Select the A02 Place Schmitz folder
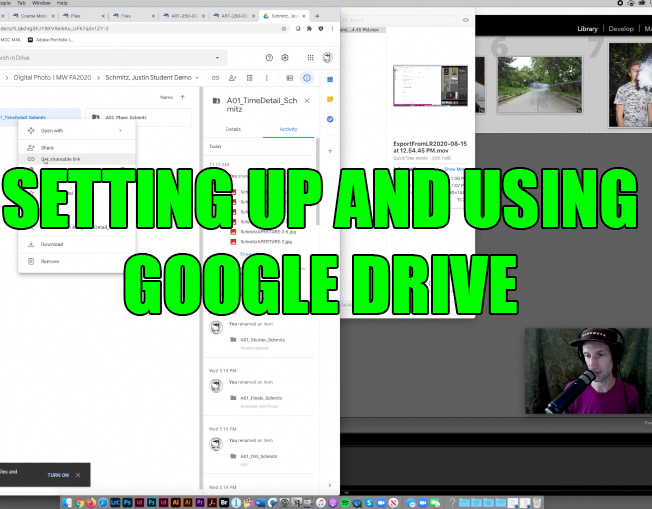Image resolution: width=652 pixels, height=509 pixels. tap(138, 117)
